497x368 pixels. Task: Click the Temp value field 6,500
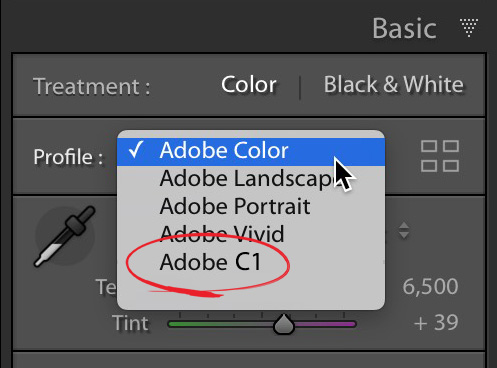point(430,286)
